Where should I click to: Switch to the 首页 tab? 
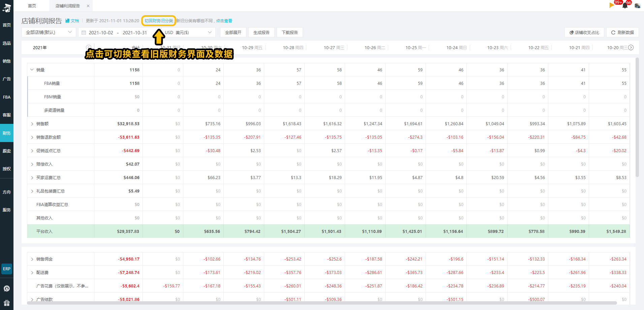tap(32, 6)
